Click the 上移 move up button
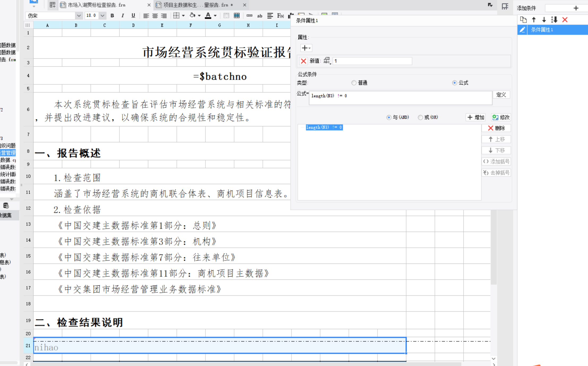 (496, 139)
